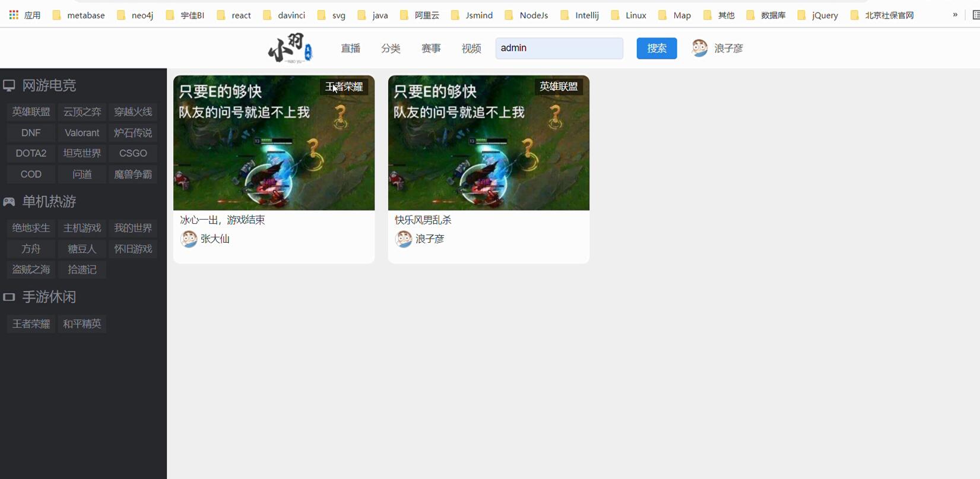The image size is (980, 479).
Task: Click 浪子彦 avatar on second video card
Action: point(404,239)
